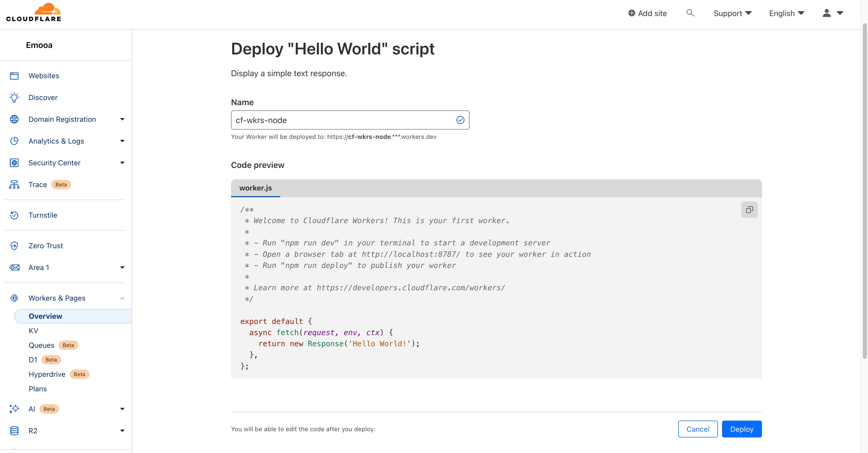868x453 pixels.
Task: Click the Analytics & Logs chart icon
Action: tap(14, 141)
